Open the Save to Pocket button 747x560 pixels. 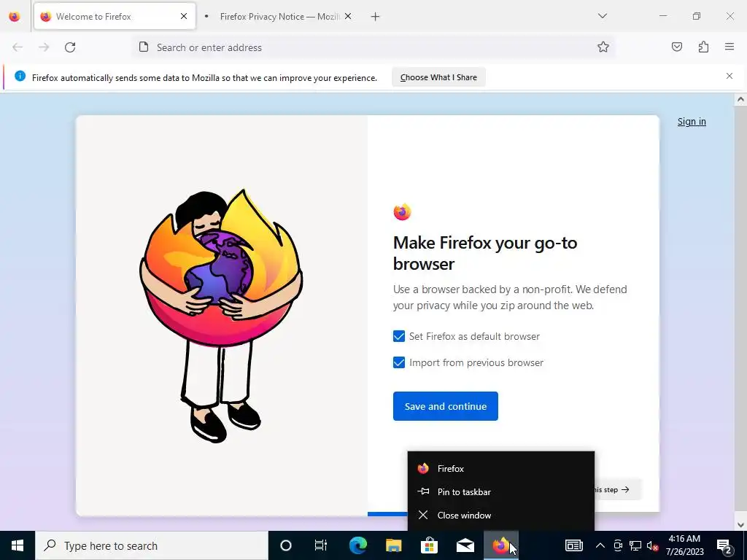677,47
